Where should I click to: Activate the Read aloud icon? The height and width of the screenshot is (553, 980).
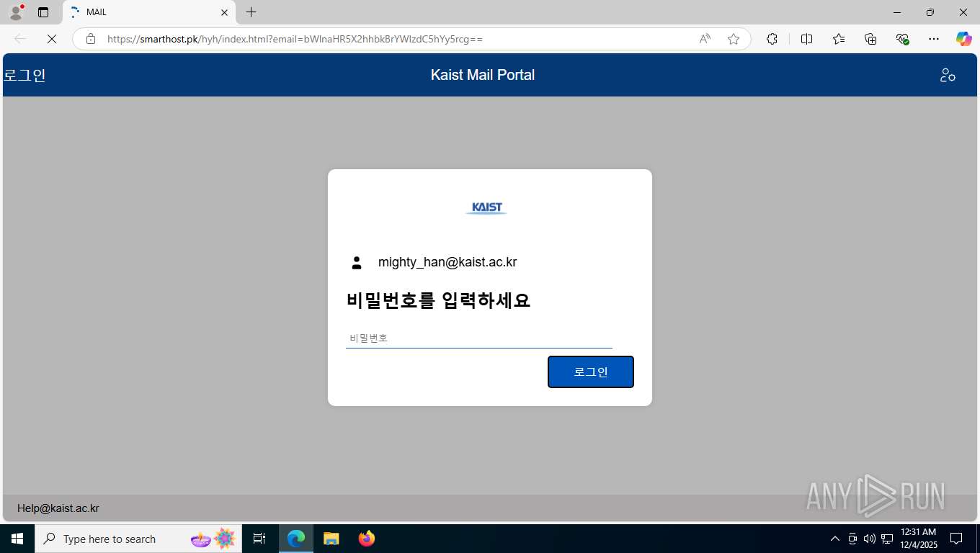pos(705,39)
